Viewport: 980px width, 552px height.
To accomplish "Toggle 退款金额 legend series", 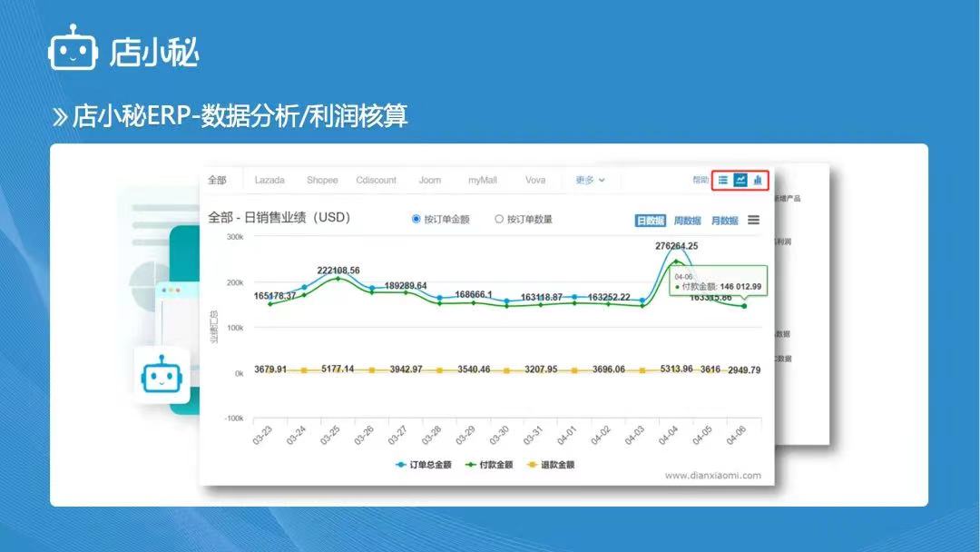I will pyautogui.click(x=551, y=465).
